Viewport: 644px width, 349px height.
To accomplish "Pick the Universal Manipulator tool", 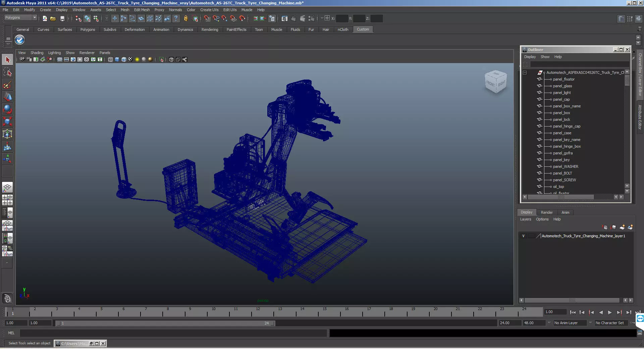I will coord(7,134).
